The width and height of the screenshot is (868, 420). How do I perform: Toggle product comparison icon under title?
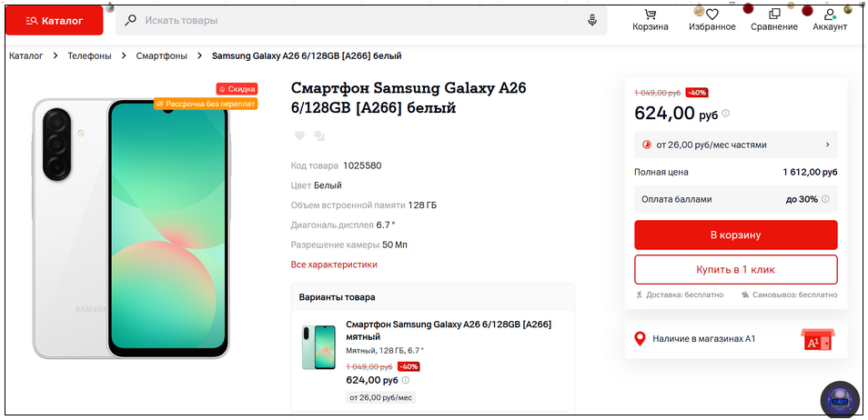[319, 135]
